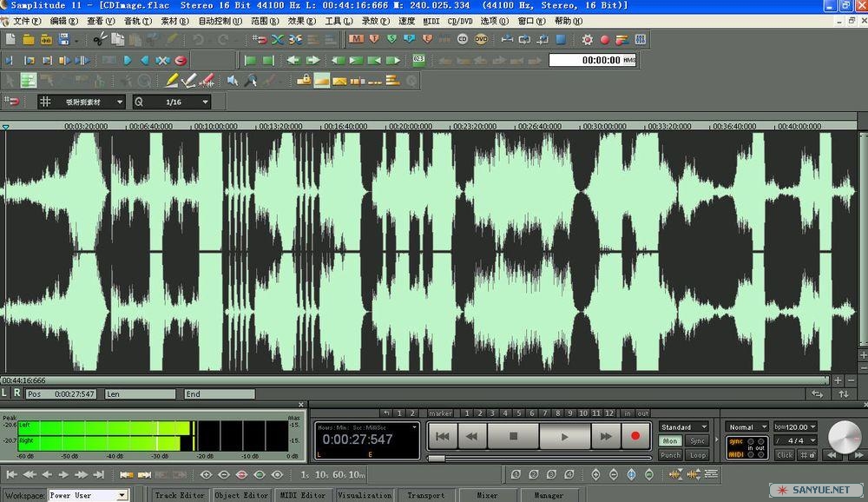Click marker button 5 in the marker row
The width and height of the screenshot is (868, 502).
[519, 413]
